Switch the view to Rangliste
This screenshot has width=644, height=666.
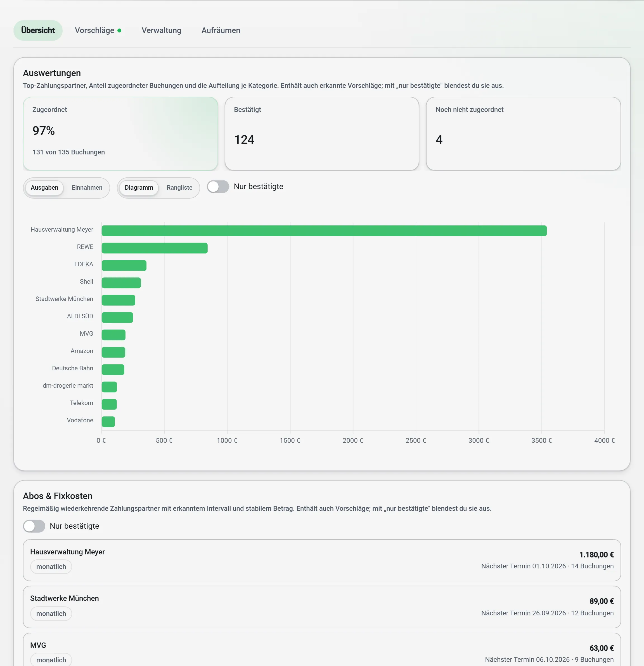pos(179,188)
